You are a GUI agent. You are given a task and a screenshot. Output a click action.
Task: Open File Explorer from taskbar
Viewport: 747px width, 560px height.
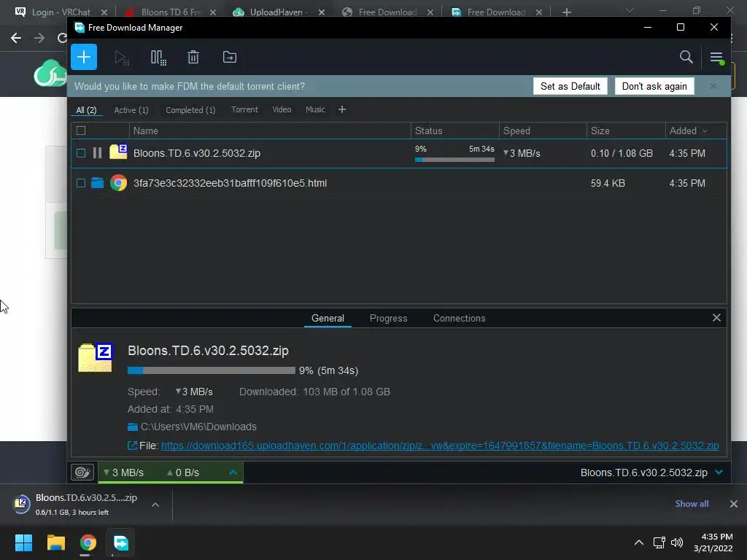[x=55, y=542]
